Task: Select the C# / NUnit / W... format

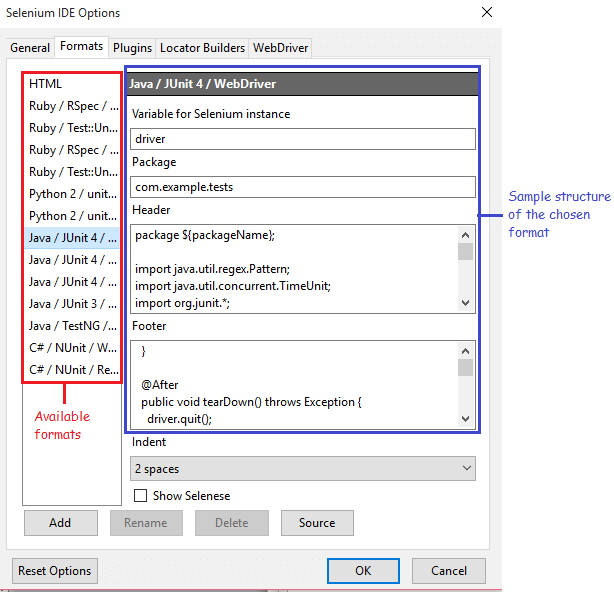Action: 73,348
